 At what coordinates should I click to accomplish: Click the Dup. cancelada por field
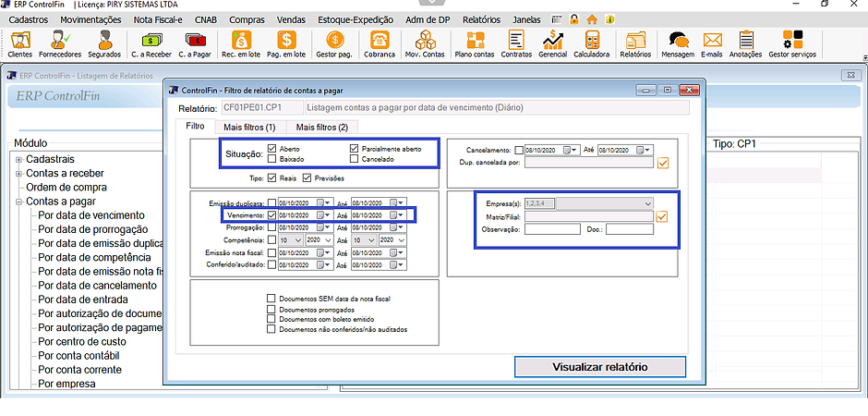pyautogui.click(x=589, y=163)
